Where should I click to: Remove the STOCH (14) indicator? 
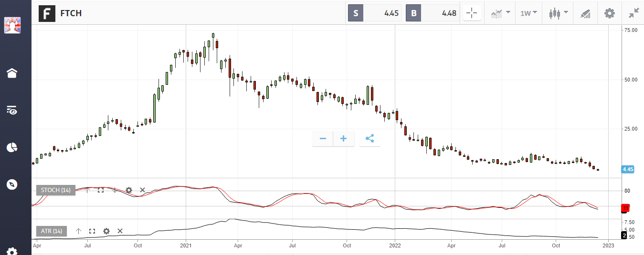[x=142, y=190]
